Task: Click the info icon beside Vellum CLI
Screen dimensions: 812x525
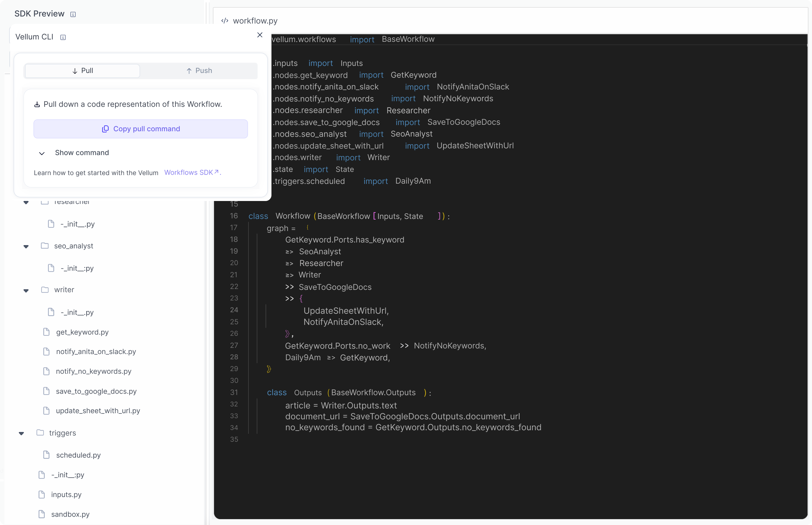Action: coord(63,37)
